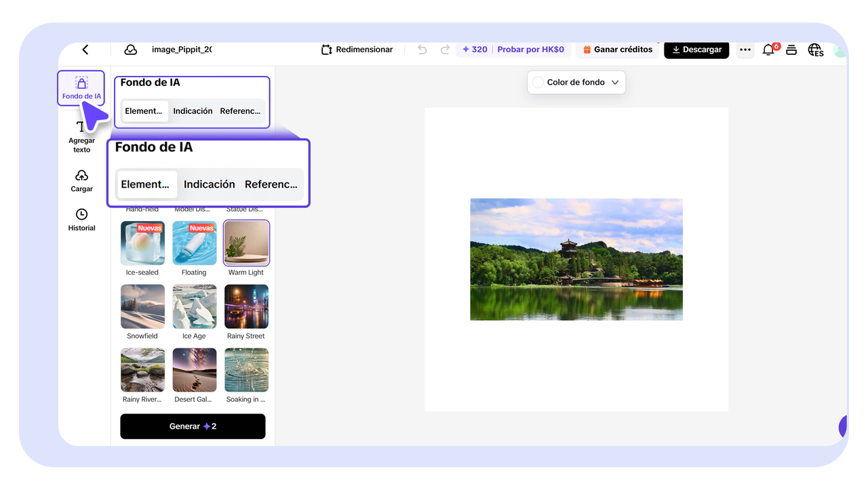Select the image_Pippit file name

click(x=182, y=49)
